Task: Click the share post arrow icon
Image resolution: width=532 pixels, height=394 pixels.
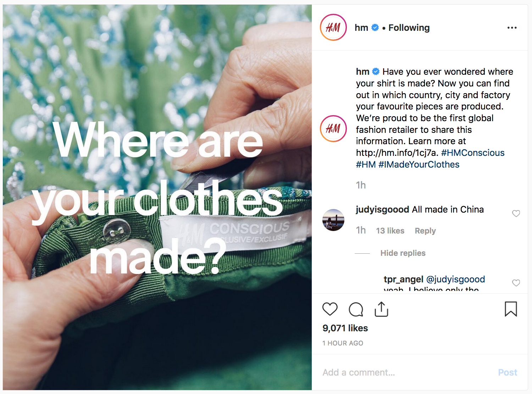Action: click(381, 309)
